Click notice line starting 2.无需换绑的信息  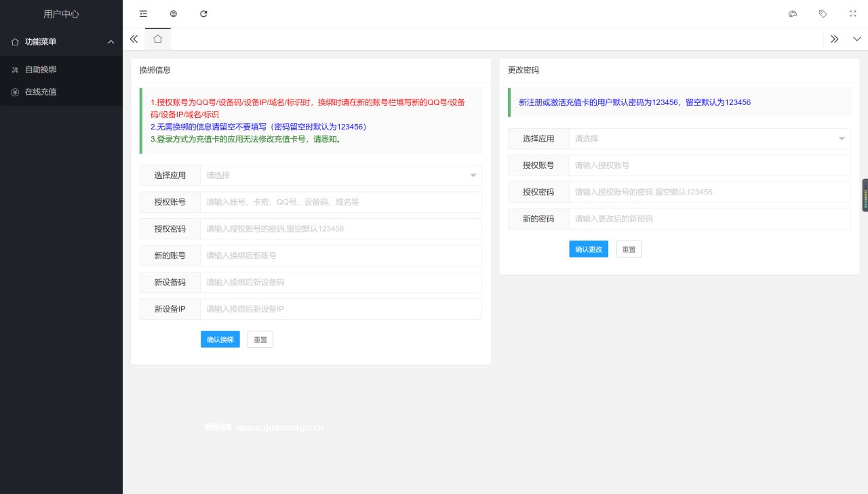point(258,127)
